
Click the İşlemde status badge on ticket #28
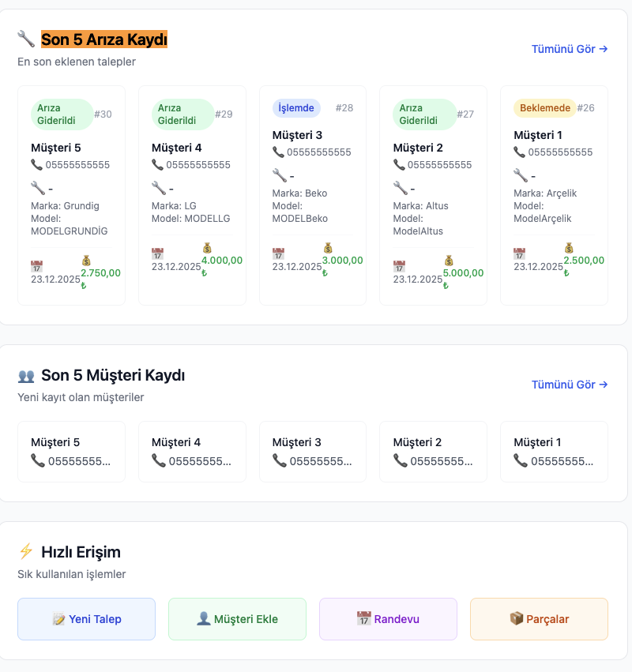pos(296,108)
